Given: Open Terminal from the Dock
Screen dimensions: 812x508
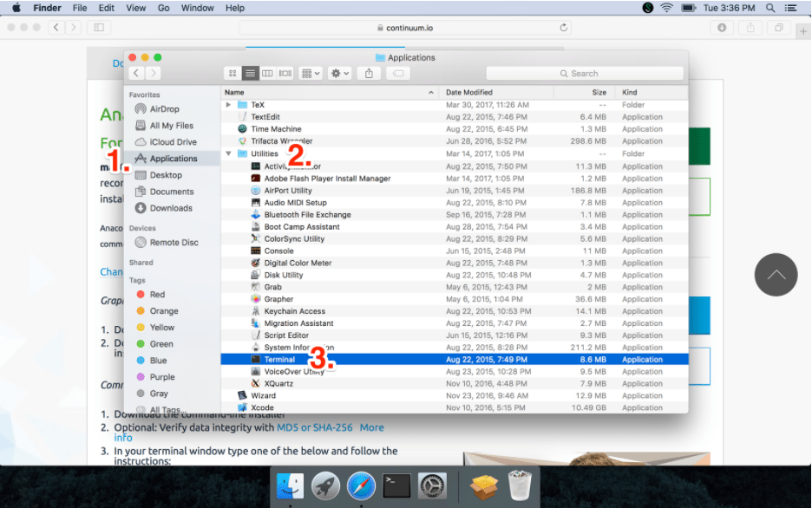Looking at the screenshot, I should [x=396, y=486].
